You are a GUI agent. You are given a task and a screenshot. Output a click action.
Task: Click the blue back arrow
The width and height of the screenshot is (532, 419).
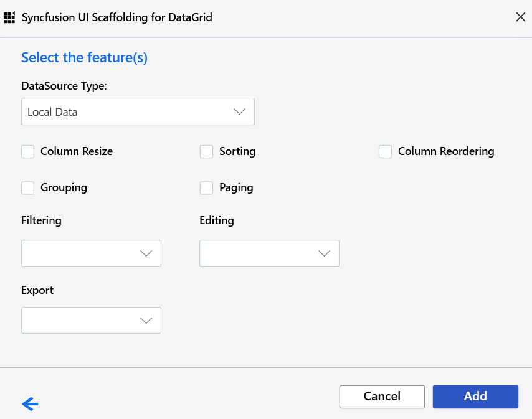click(x=29, y=404)
